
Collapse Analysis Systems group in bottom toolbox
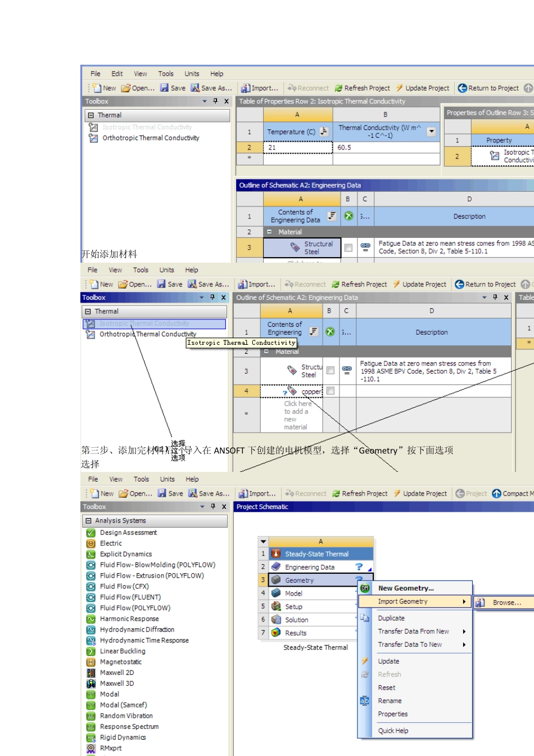pos(88,521)
